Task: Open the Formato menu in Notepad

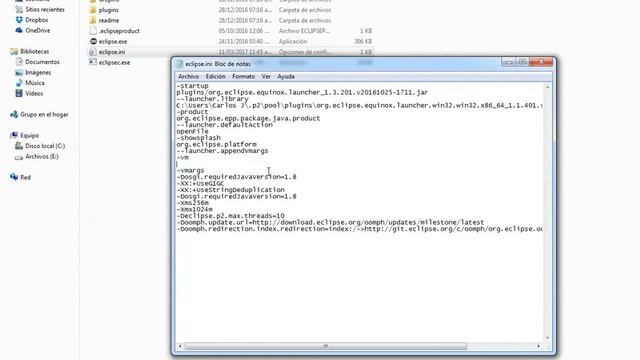Action: click(x=243, y=76)
